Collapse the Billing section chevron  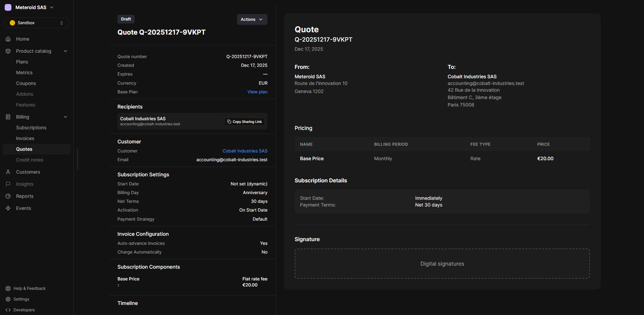pos(65,117)
